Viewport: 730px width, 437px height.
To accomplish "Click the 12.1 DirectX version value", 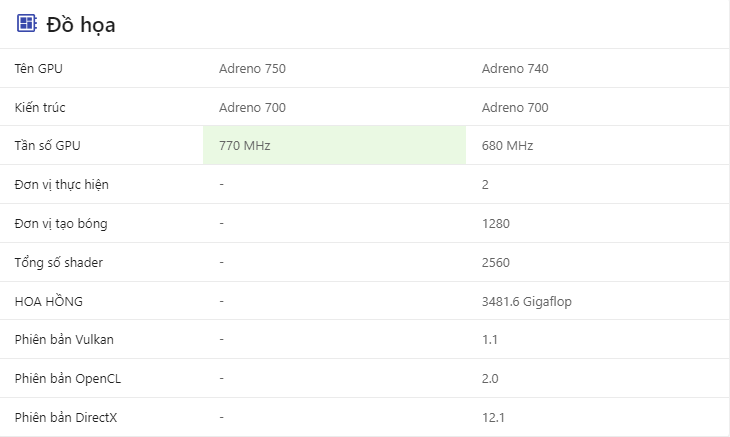I will [492, 417].
